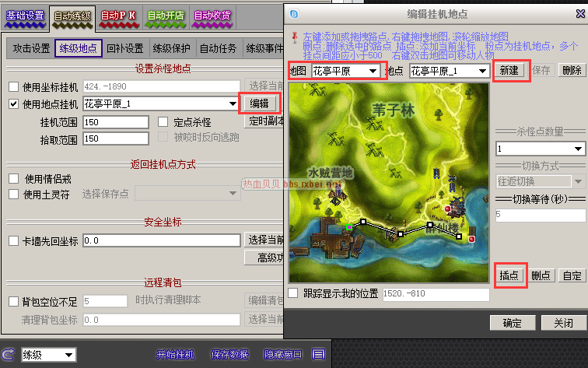Image resolution: width=588 pixels, height=368 pixels.
Task: Expand the 杀怪点数量 dropdown
Action: [x=541, y=149]
